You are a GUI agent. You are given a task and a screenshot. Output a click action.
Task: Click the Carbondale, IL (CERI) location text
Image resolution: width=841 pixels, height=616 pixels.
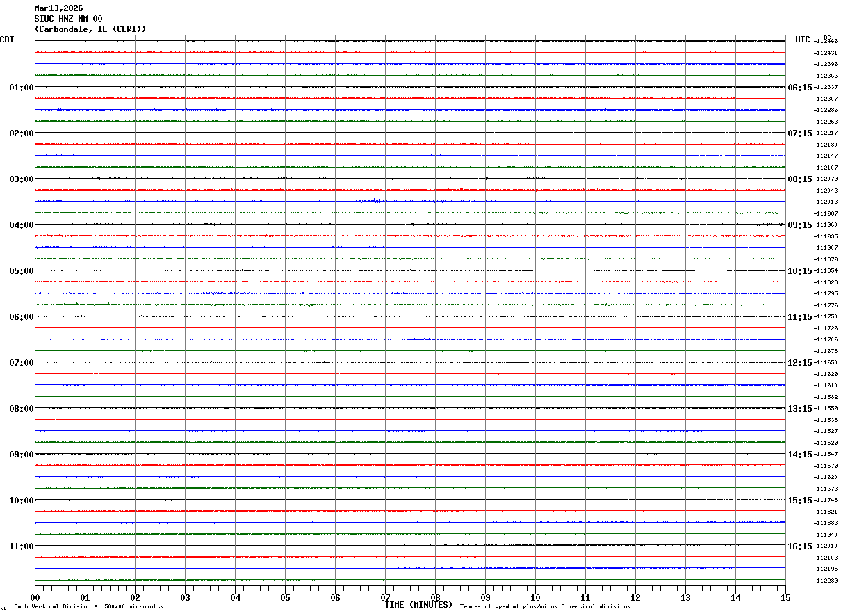coord(90,29)
